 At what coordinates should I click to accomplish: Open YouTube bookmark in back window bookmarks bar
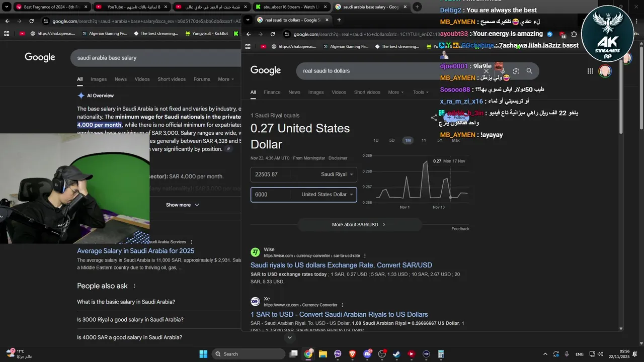coord(23,34)
